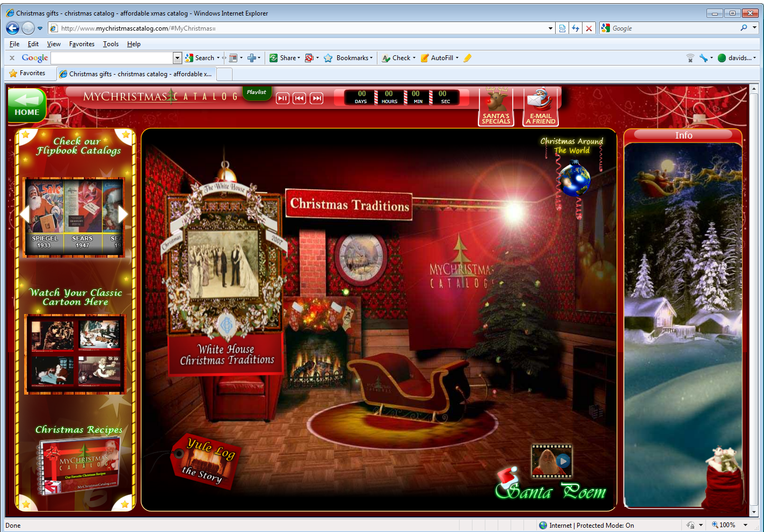Image resolution: width=764 pixels, height=532 pixels.
Task: Open the Share dropdown in Google Toolbar
Action: pyautogui.click(x=285, y=58)
